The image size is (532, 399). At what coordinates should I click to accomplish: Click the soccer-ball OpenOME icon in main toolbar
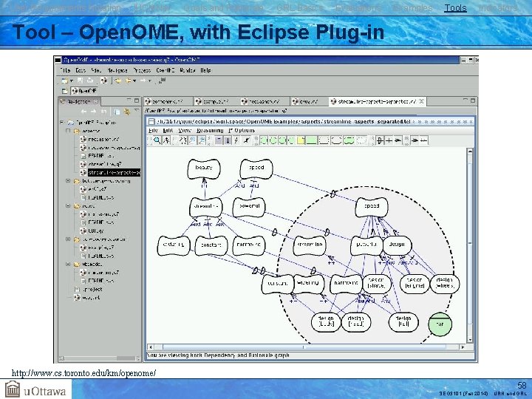(104, 81)
